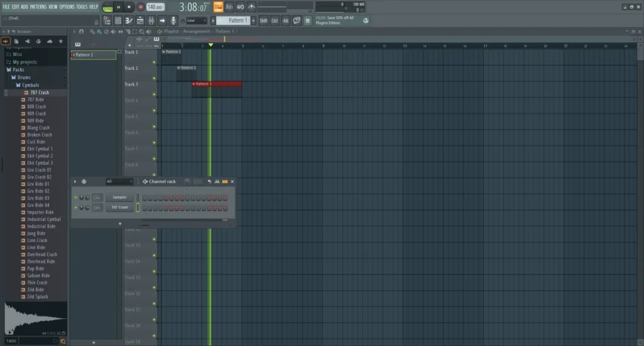The image size is (644, 346).
Task: Select the playlist select-rectangle tool
Action: (x=135, y=31)
